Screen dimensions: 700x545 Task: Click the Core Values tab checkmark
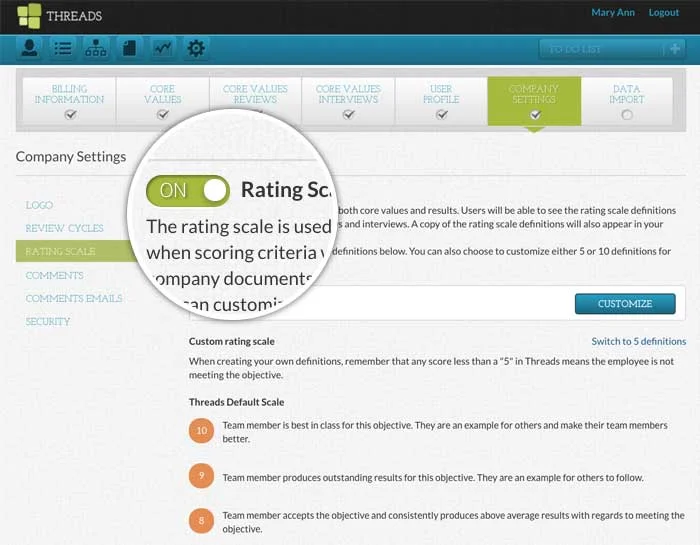pos(163,115)
